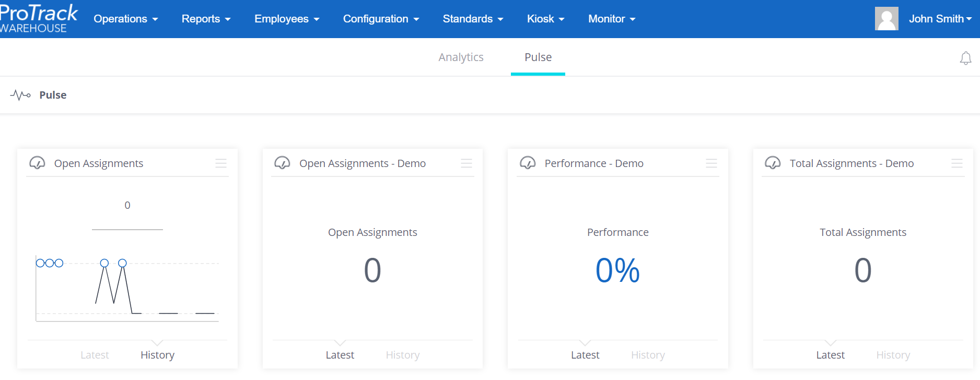Expand the Operations dropdown menu

(x=125, y=19)
